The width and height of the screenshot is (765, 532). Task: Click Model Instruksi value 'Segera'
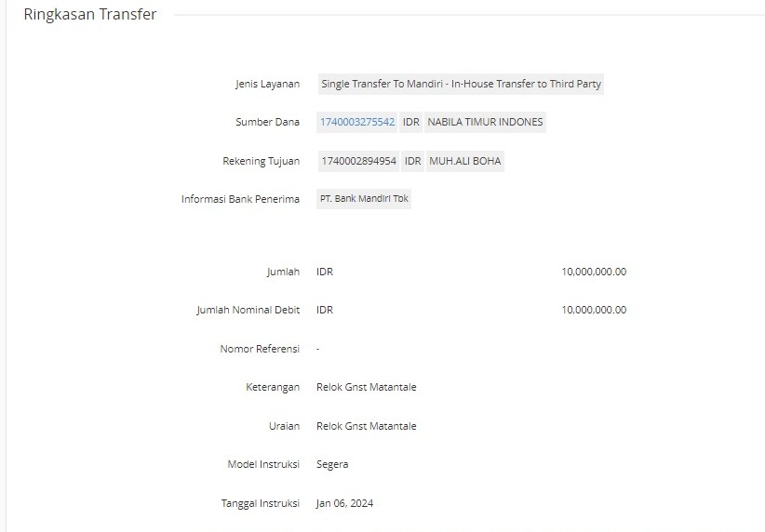coord(332,464)
